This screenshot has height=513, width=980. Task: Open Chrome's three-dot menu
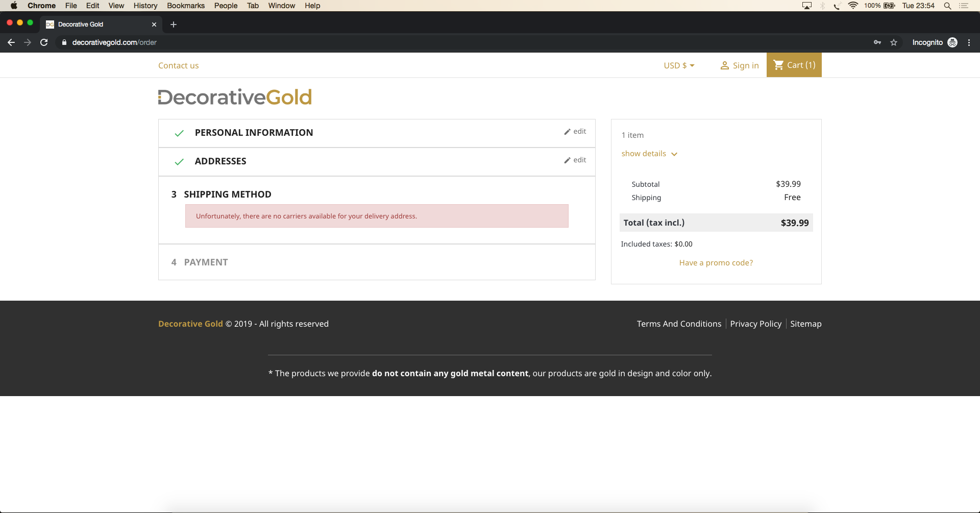click(x=969, y=42)
